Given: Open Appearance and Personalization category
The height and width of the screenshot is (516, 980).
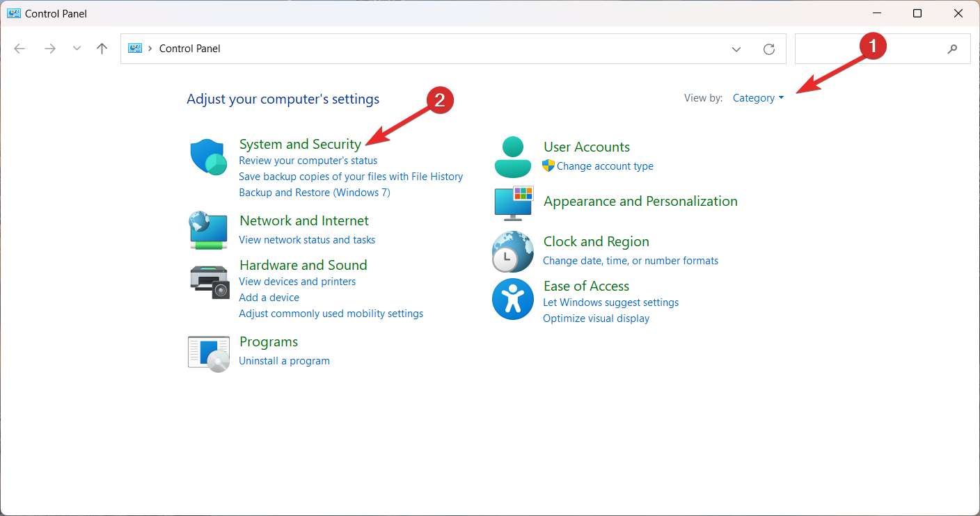Looking at the screenshot, I should (x=640, y=201).
